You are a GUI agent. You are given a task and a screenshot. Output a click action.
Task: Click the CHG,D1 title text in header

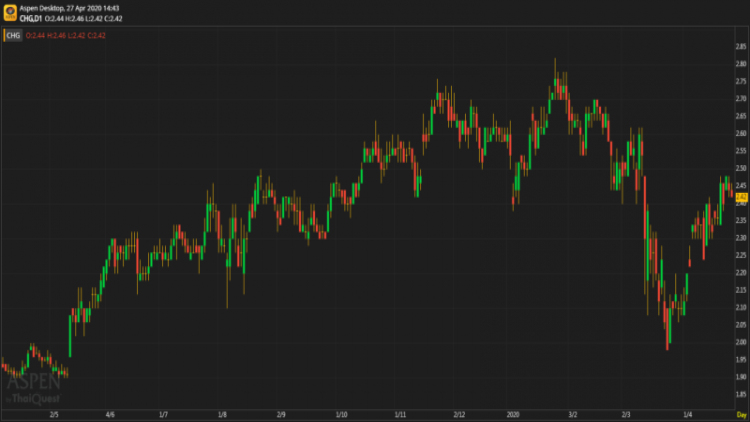33,17
